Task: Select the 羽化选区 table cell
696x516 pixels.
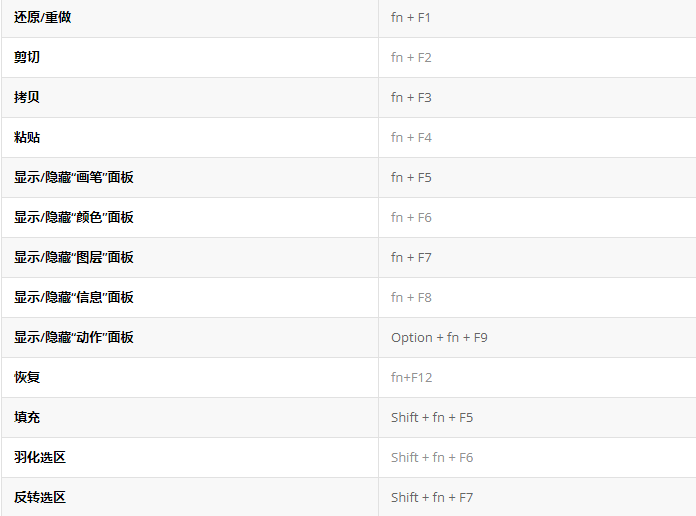Action: coord(40,458)
